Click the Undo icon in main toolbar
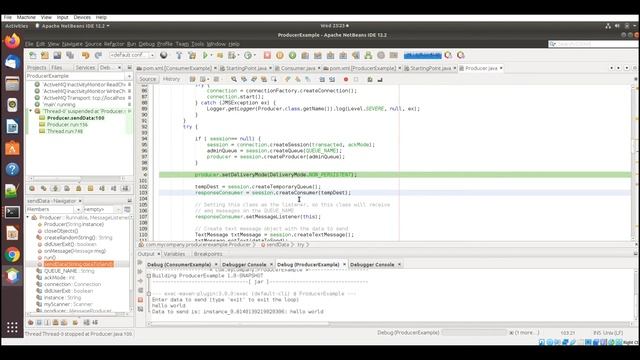 [85, 55]
